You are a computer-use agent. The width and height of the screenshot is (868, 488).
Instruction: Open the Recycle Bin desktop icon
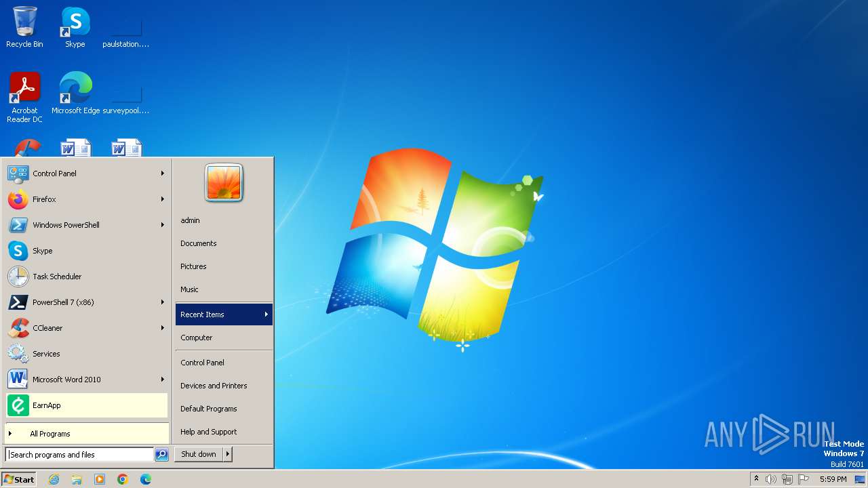click(24, 27)
